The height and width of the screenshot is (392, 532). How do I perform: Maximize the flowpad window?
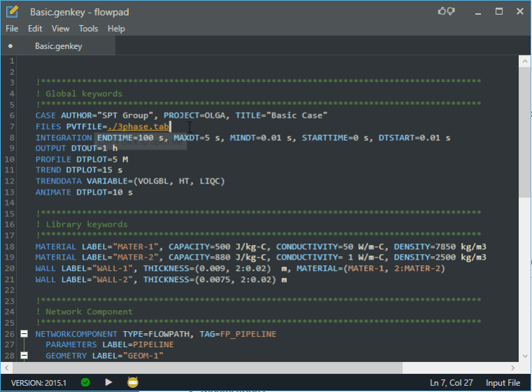tap(499, 11)
